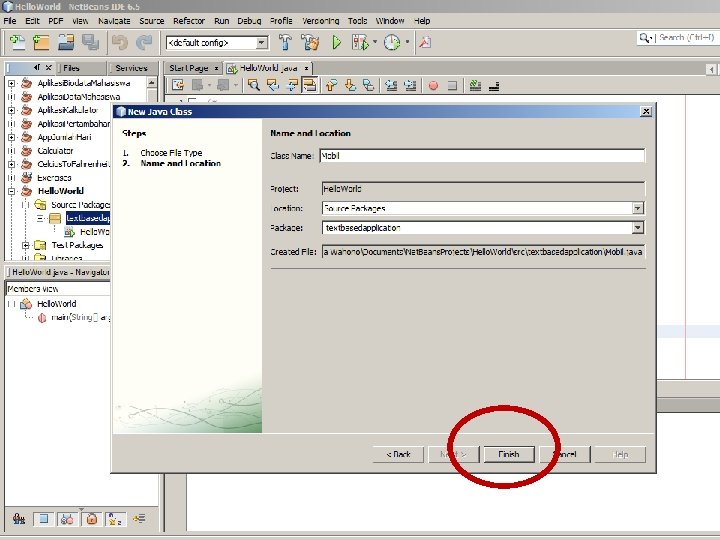
Task: Click the Toggle Bookmark editor icon
Action: click(x=368, y=85)
